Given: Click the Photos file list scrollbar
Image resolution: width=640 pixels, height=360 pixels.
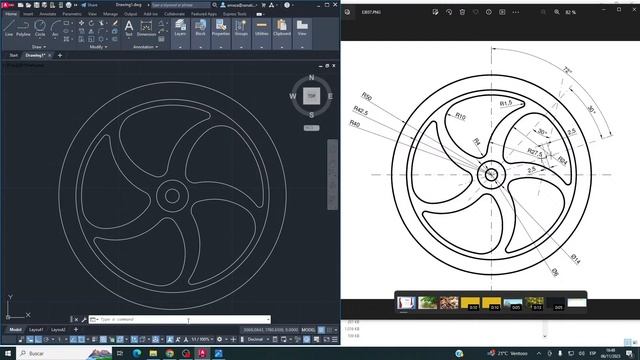Looking at the screenshot, I should tap(544, 329).
